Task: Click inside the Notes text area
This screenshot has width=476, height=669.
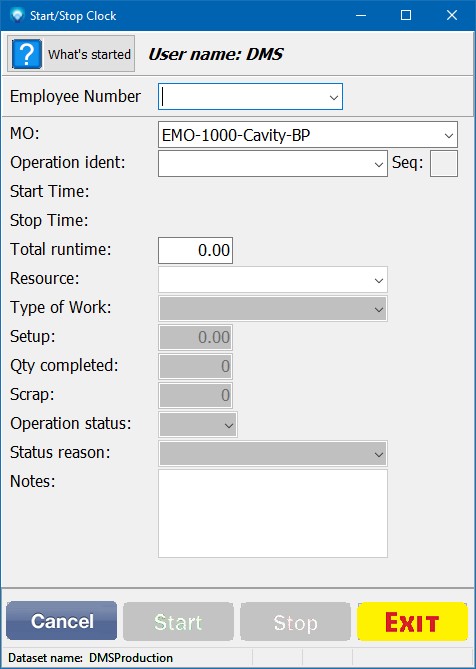Action: [273, 513]
